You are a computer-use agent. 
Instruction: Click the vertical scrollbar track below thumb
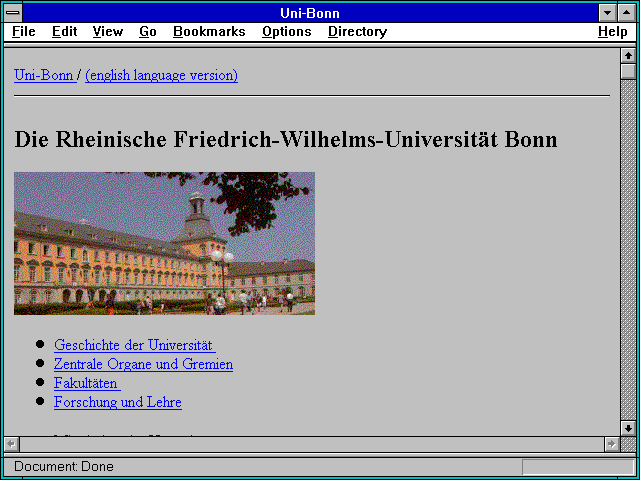click(628, 250)
